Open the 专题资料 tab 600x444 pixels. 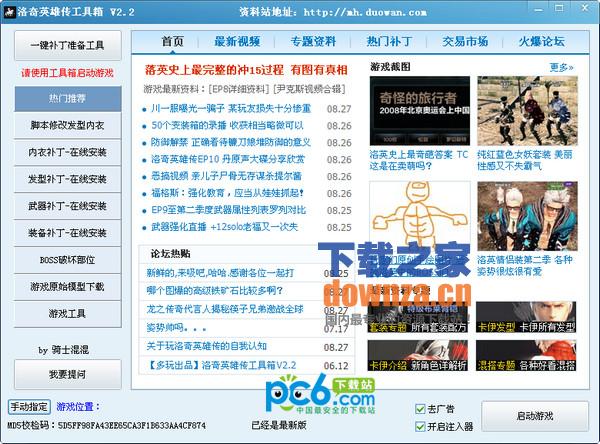313,41
